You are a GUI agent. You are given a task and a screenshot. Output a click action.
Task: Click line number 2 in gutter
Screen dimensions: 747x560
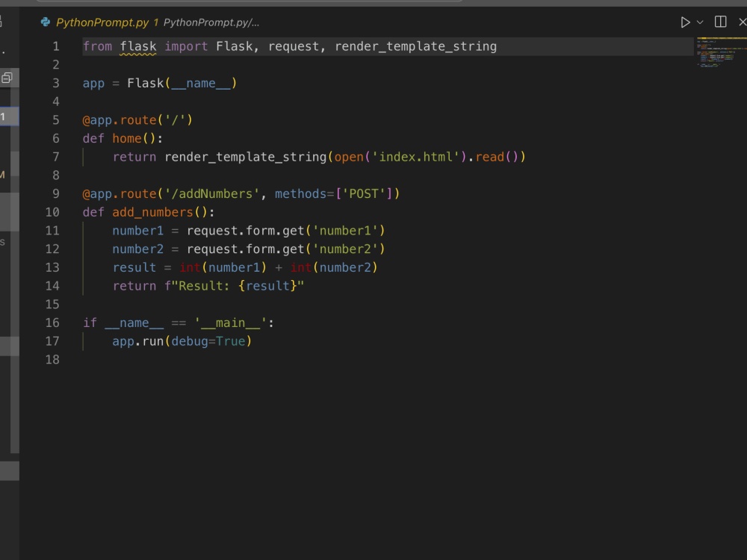click(x=56, y=65)
